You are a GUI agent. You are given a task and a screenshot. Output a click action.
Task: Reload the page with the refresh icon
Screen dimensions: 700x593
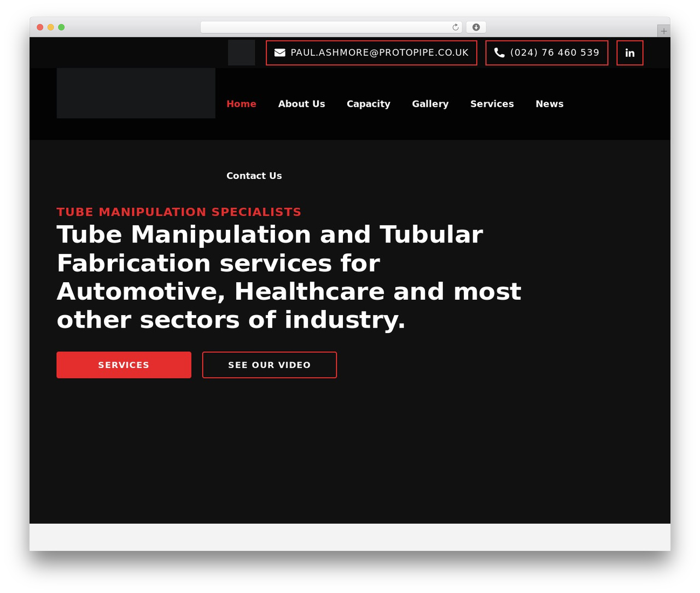click(455, 27)
